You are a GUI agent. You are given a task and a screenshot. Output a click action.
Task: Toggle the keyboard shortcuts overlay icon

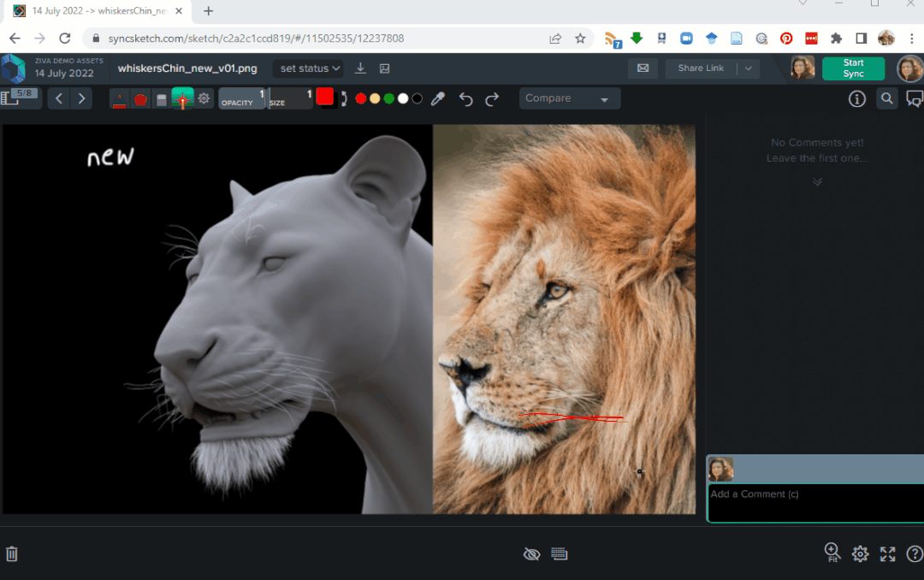click(x=560, y=553)
